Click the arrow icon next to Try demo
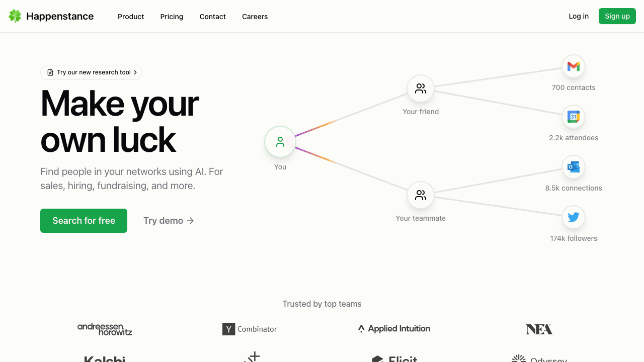 coord(190,221)
